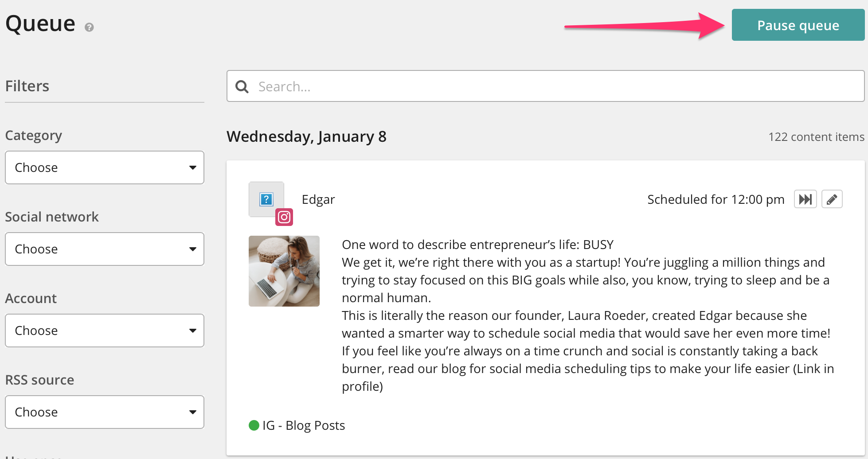Click the Instagram badge icon on avatar

[x=284, y=217]
